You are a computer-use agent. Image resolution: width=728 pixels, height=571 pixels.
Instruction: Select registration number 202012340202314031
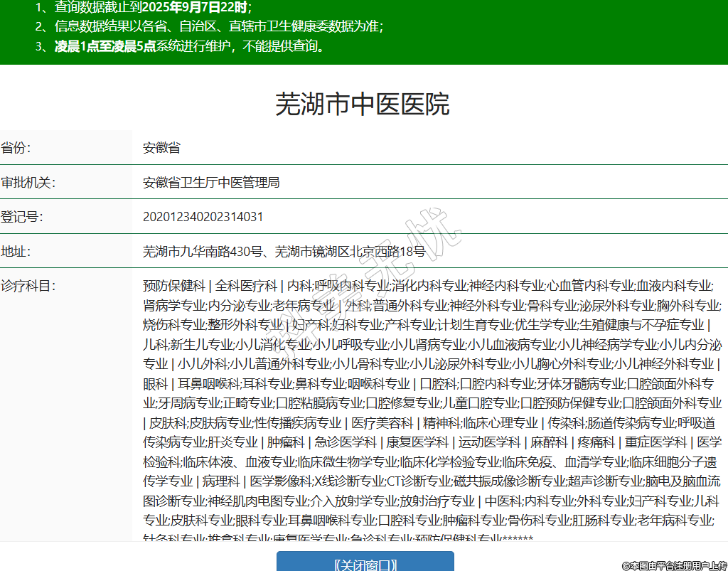click(203, 217)
